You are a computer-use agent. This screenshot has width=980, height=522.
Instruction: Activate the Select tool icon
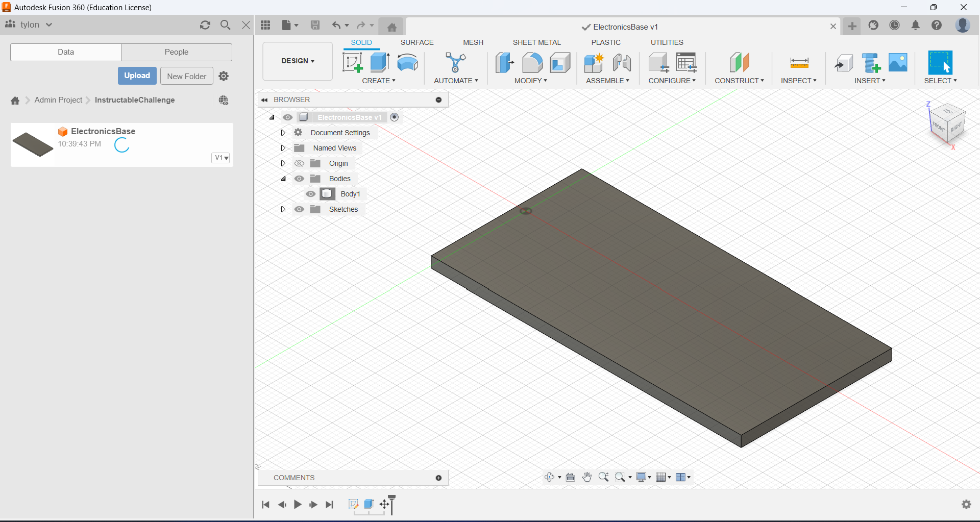tap(940, 63)
